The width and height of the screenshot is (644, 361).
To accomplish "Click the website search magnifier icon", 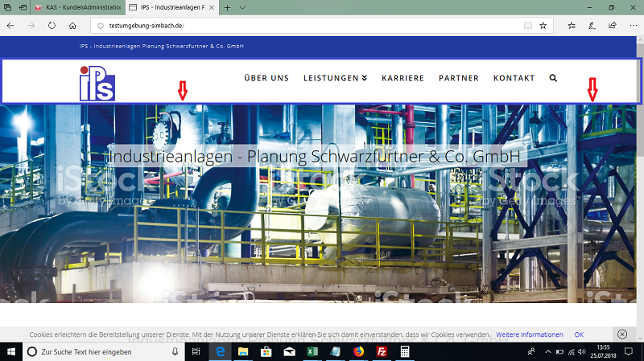I will [x=553, y=78].
